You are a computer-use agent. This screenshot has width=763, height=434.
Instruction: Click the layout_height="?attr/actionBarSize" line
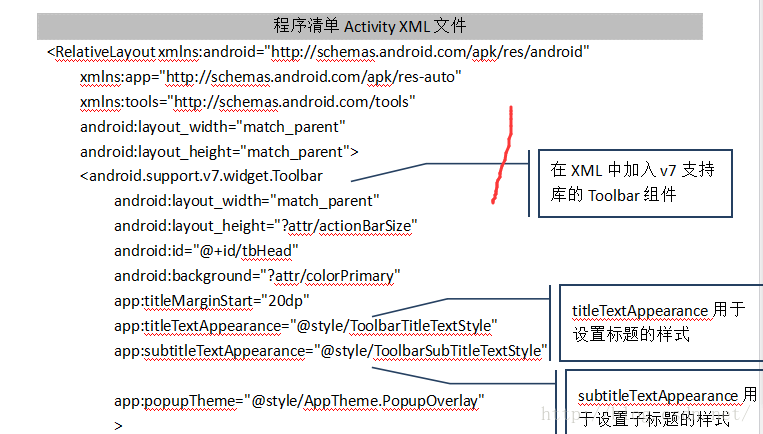[266, 226]
